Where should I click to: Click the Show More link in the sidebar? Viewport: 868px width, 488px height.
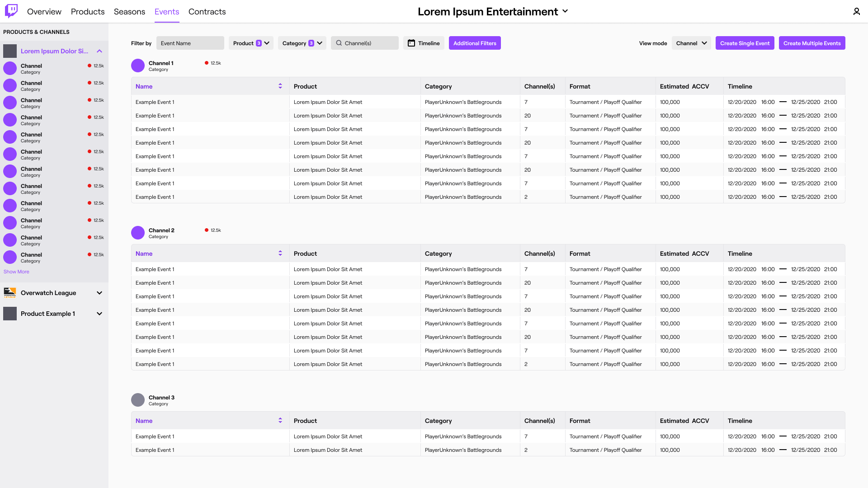(x=16, y=271)
